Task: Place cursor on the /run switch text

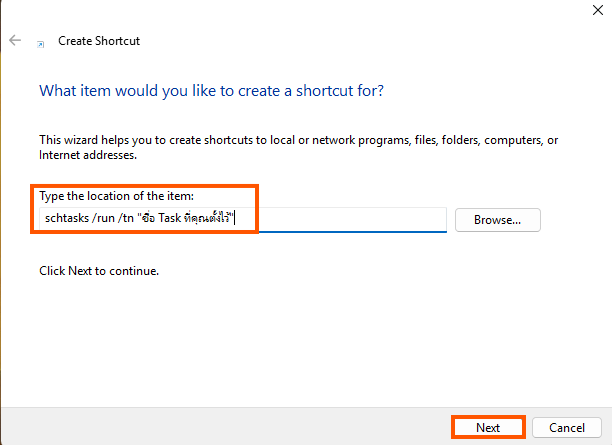Action: (x=103, y=218)
